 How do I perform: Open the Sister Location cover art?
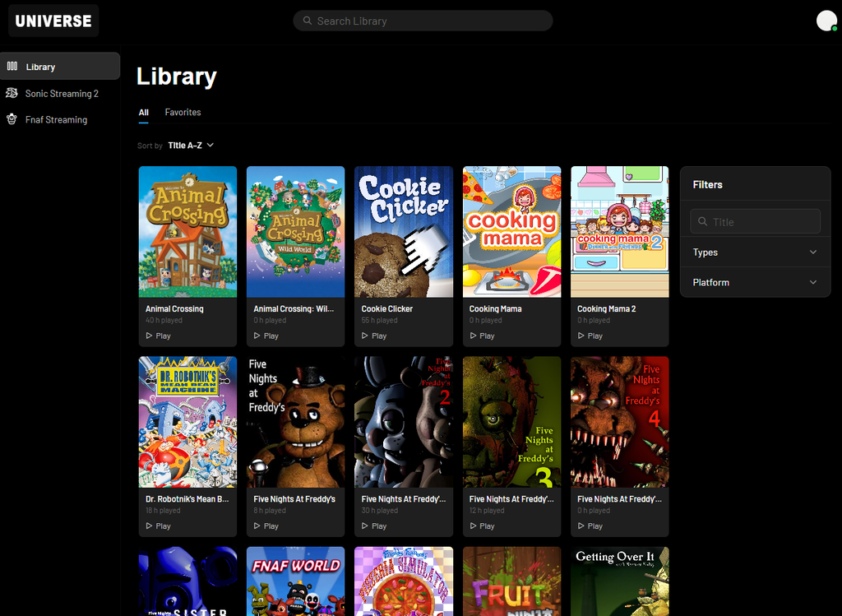(x=187, y=581)
